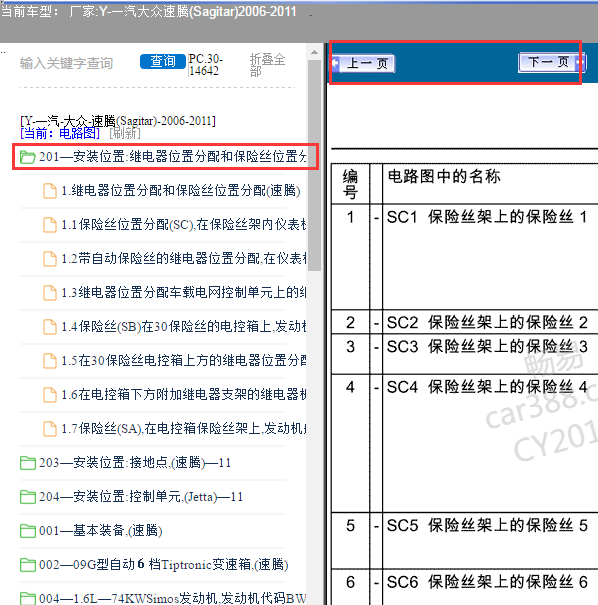
Task: Click page icon beside 1.继电器位置分配和保险丝位置分配
Action: click(x=50, y=191)
